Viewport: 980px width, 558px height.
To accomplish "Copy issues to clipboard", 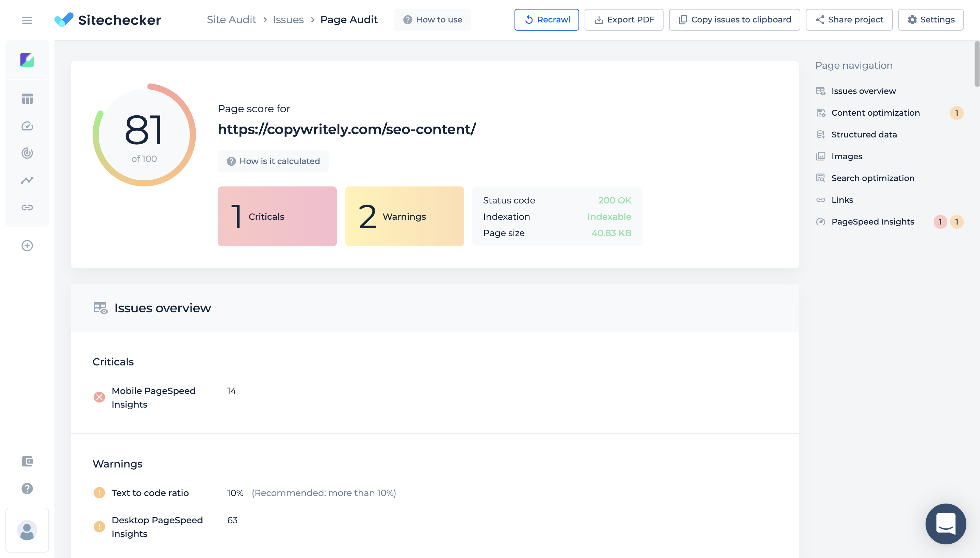I will pos(734,19).
